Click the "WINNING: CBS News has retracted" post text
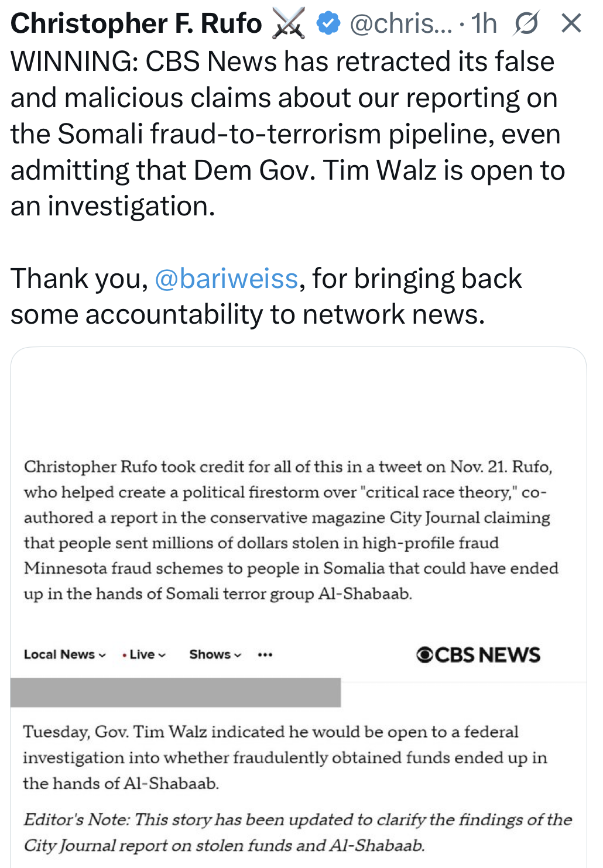Image resolution: width=603 pixels, height=868 pixels. point(283,62)
